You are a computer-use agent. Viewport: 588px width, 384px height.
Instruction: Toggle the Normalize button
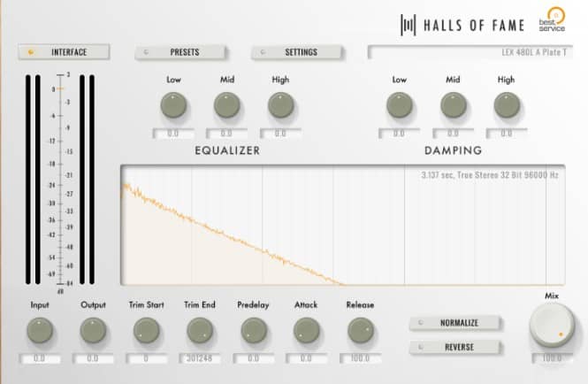(454, 323)
